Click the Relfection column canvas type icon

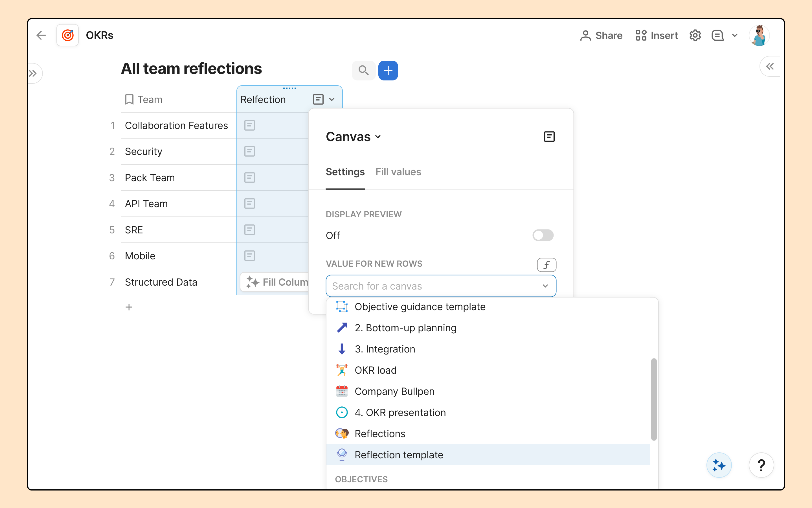point(318,99)
